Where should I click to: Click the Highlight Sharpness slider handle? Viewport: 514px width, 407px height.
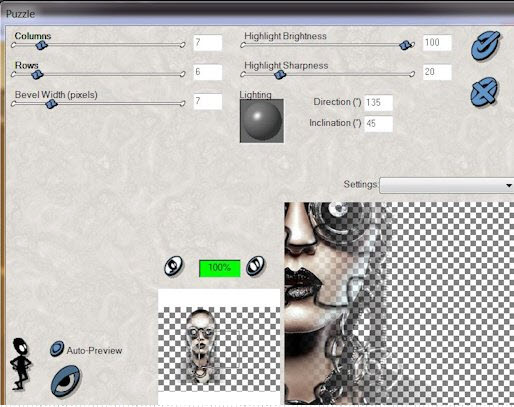click(x=280, y=75)
